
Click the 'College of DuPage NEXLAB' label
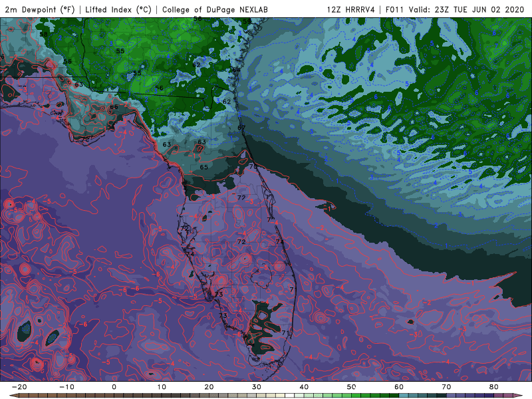tap(215, 9)
